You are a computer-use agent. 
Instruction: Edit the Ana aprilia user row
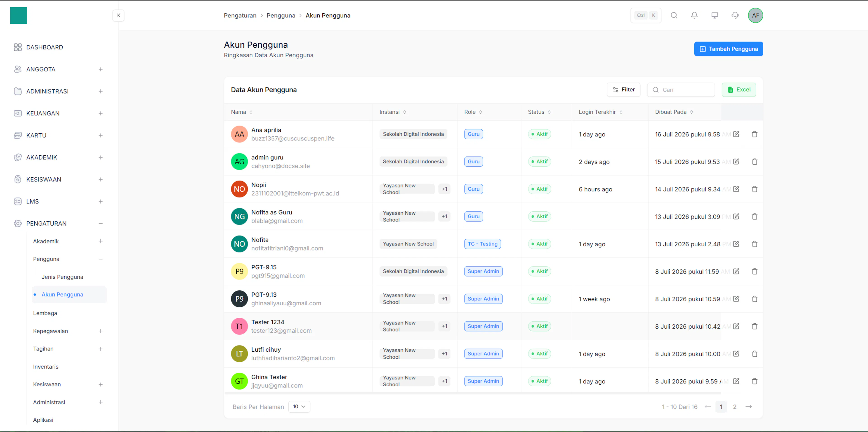(736, 134)
